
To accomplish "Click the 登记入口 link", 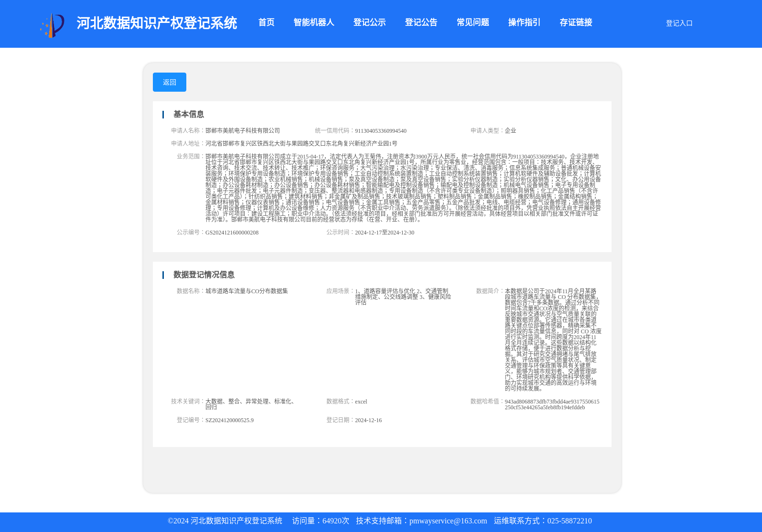I will 679,23.
